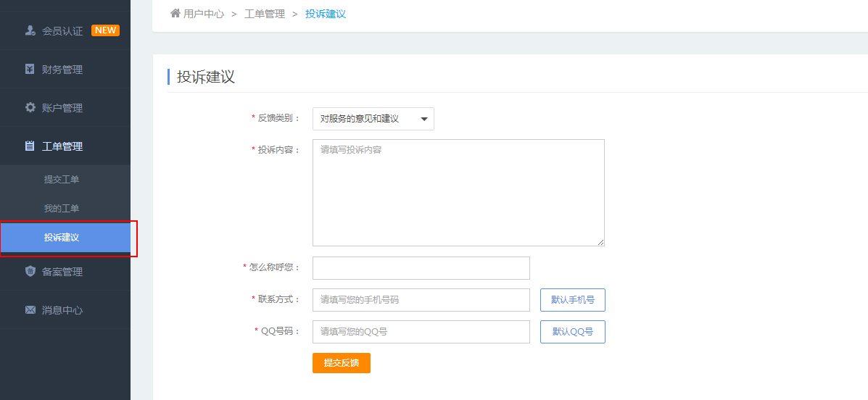This screenshot has height=400, width=868.
Task: Click the 财务管理 yen icon
Action: point(30,69)
